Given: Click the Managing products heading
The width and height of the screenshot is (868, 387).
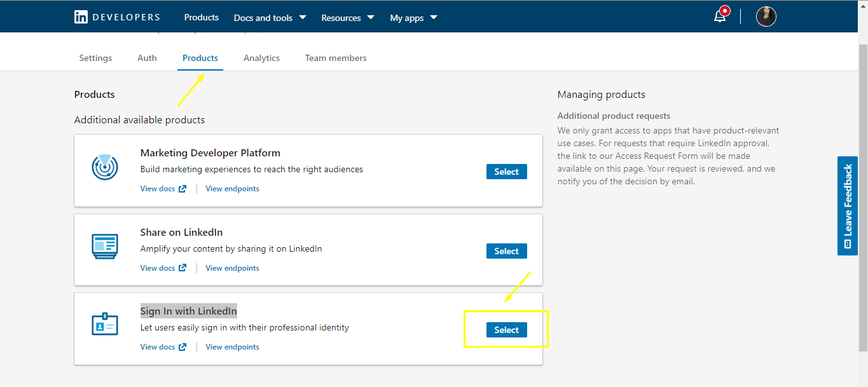Looking at the screenshot, I should pyautogui.click(x=601, y=95).
